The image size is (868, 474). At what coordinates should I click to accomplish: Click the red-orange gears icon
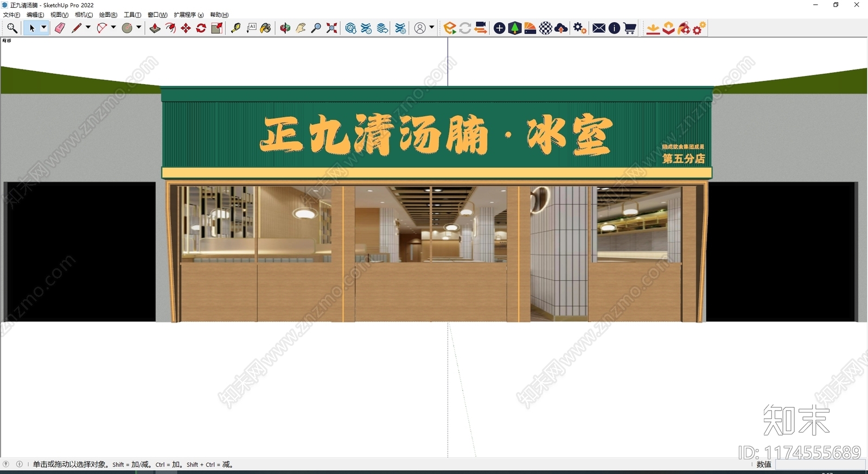pos(699,28)
